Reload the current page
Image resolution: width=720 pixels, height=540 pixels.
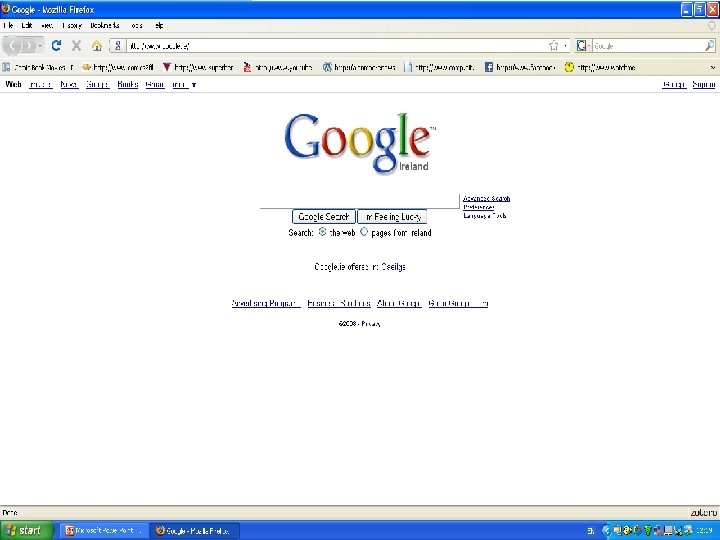point(56,45)
